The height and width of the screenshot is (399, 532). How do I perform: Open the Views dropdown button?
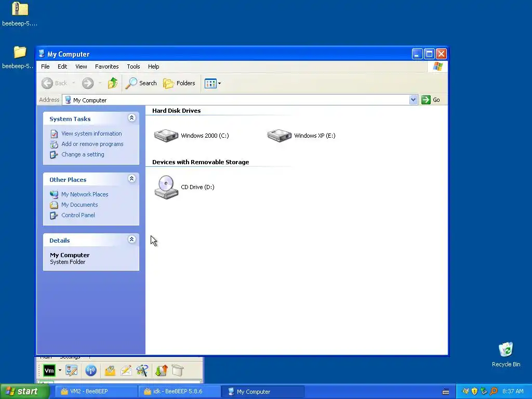(x=212, y=83)
